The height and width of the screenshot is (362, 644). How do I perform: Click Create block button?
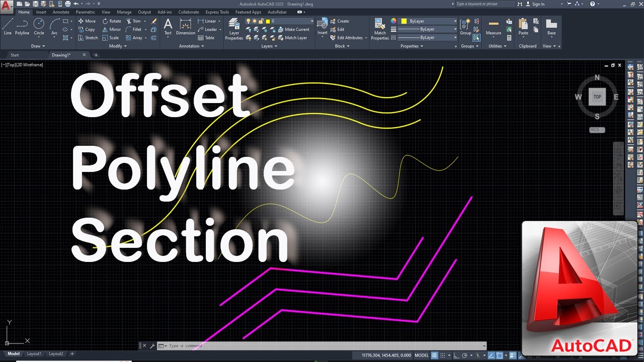[x=340, y=21]
